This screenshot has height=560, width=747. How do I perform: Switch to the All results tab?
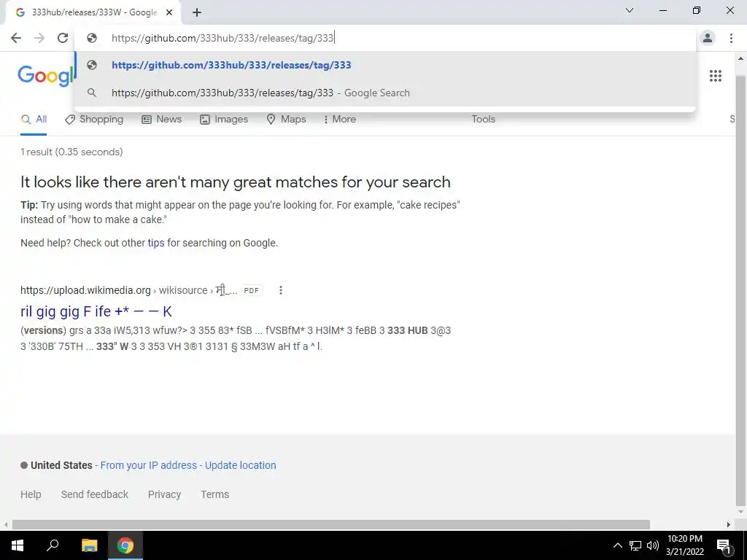click(x=34, y=119)
